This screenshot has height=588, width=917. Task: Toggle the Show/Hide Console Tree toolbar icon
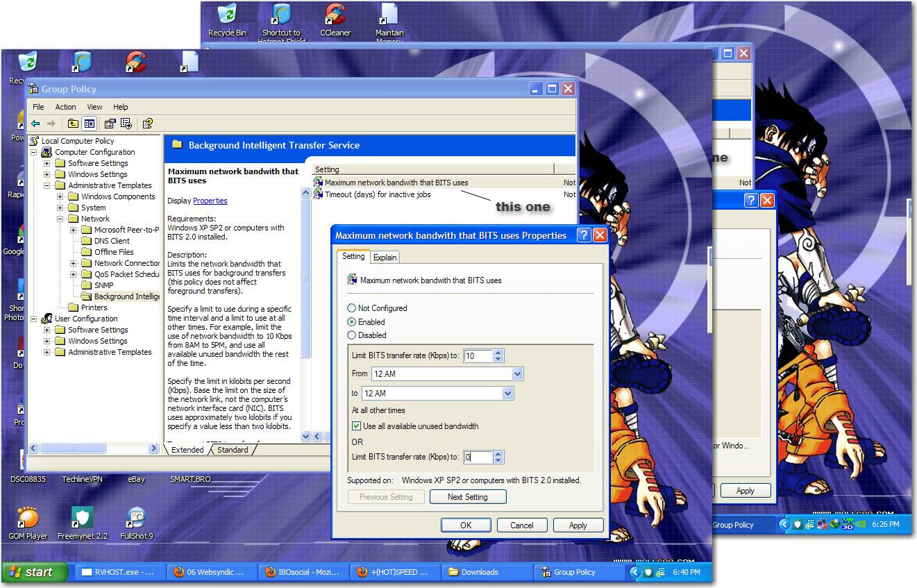coord(89,124)
